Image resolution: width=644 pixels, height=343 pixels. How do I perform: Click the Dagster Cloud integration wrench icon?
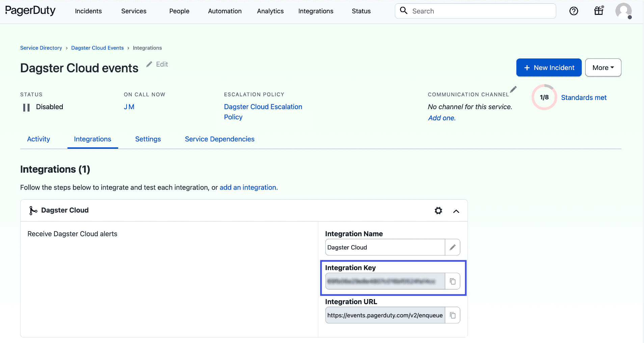coord(33,210)
